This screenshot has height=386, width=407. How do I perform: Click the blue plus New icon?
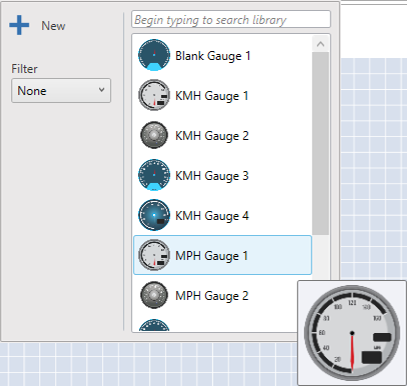click(x=19, y=25)
